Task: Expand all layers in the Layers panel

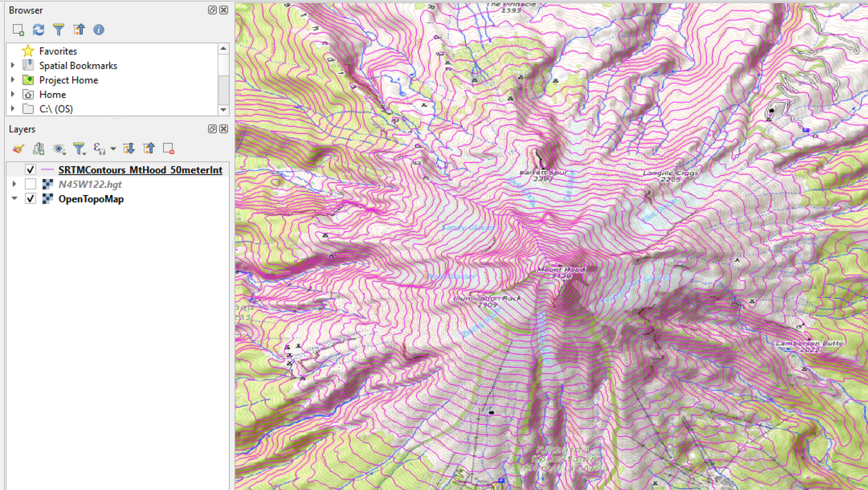Action: (x=128, y=149)
